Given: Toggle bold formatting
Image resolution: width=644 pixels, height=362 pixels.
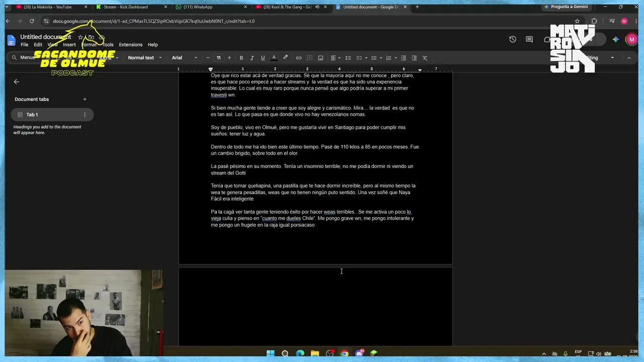Looking at the screenshot, I should click(x=241, y=58).
